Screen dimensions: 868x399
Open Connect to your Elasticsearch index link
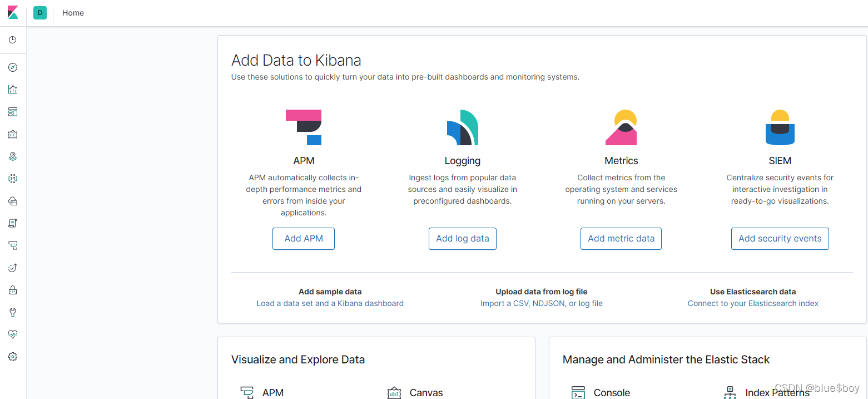753,303
